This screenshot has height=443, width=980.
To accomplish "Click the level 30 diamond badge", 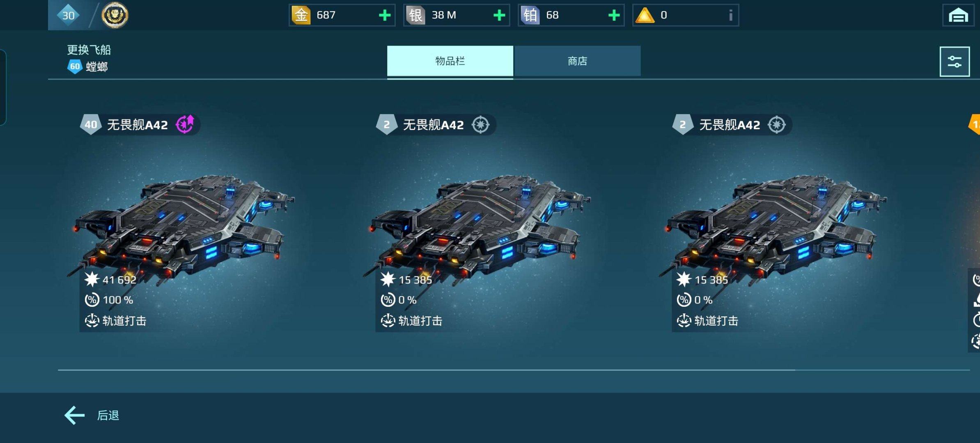I will 68,15.
